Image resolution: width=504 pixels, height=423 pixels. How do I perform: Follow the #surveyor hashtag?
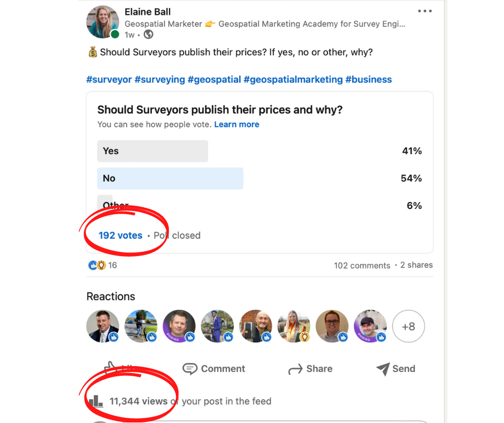tap(109, 79)
